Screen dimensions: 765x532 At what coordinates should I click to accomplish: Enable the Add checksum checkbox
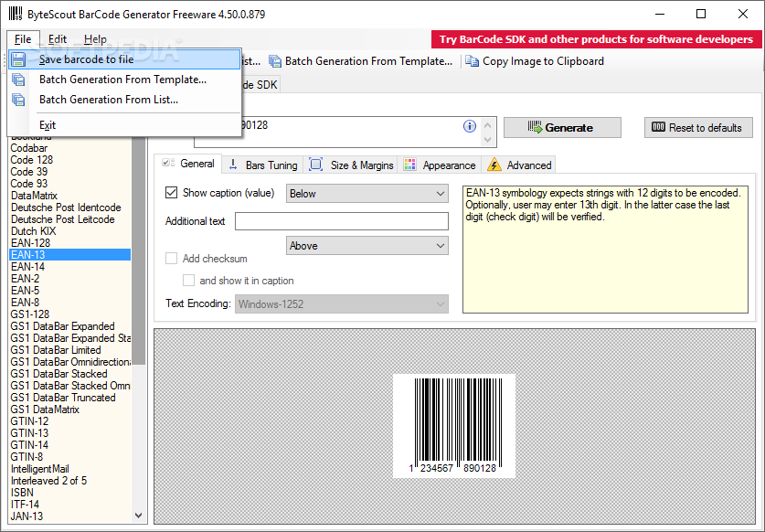click(171, 258)
